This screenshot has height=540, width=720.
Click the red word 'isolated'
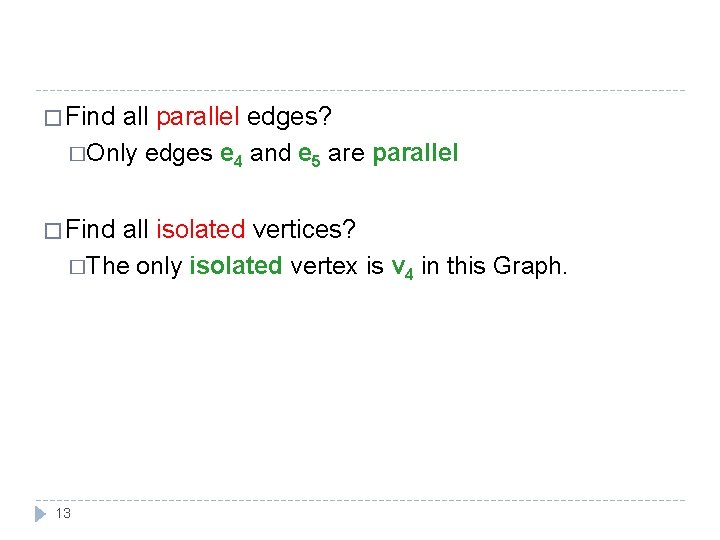201,229
